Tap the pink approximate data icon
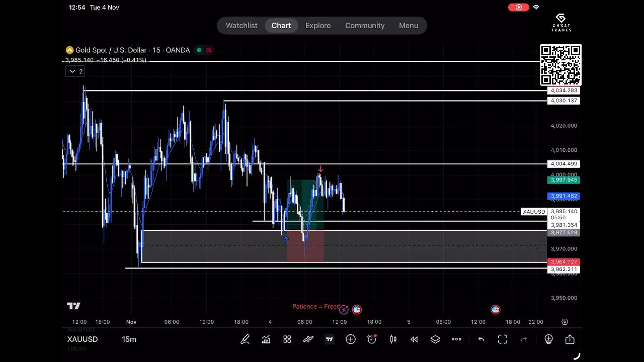Image resolution: width=644 pixels, height=362 pixels. tap(209, 50)
